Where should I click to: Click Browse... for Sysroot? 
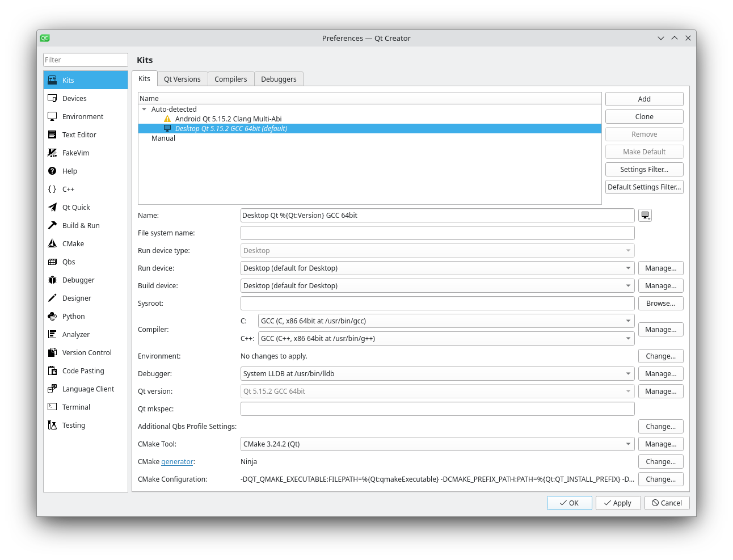pos(661,303)
